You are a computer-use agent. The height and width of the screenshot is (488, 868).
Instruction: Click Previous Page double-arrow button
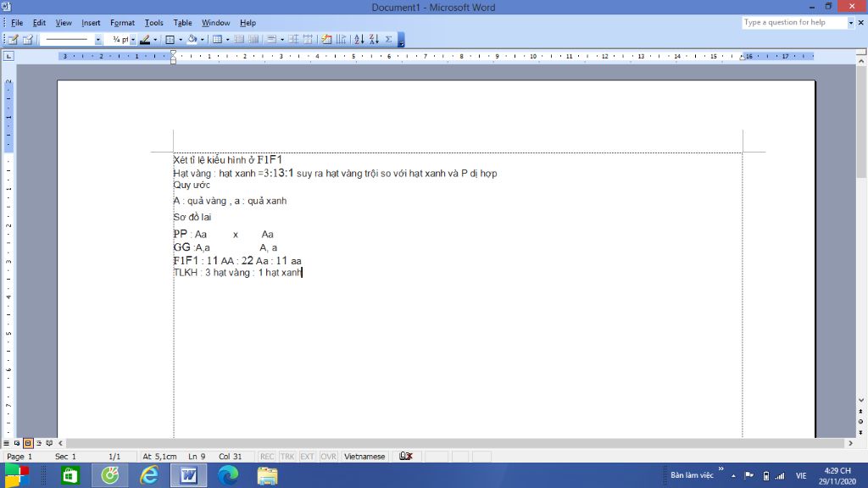861,412
